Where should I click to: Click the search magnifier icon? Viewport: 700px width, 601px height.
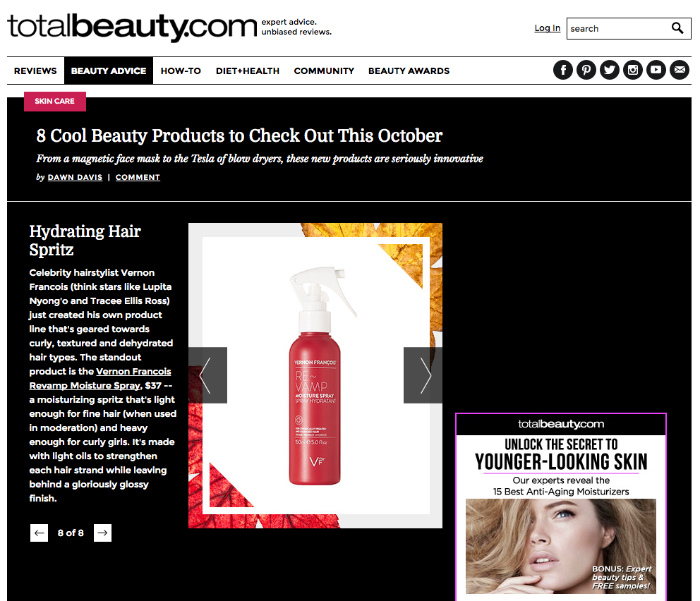click(677, 28)
